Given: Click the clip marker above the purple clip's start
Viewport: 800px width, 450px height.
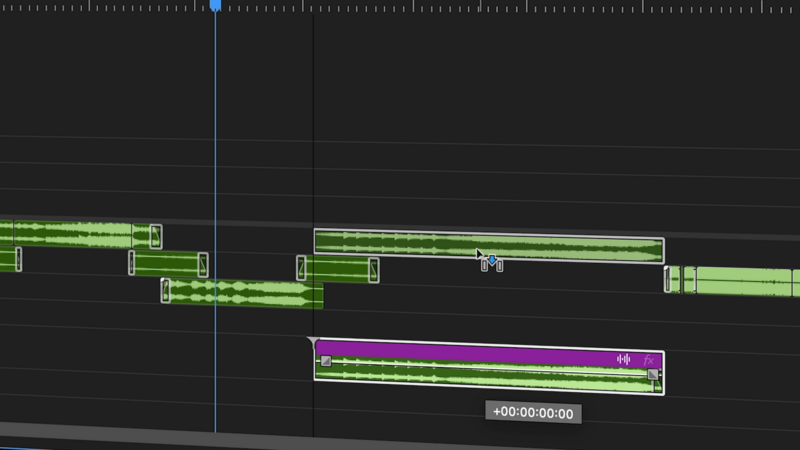Looking at the screenshot, I should pos(314,343).
